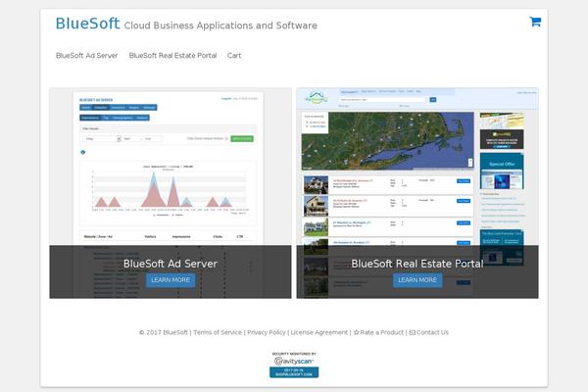
Task: Click Learn More under BlueSoft Ad Server
Action: 171,280
